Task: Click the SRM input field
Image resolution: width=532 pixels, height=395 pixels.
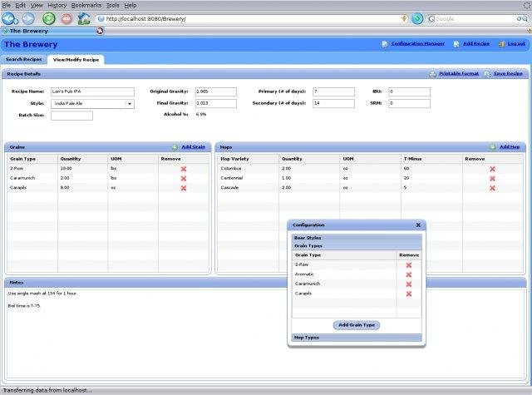Action: point(409,103)
